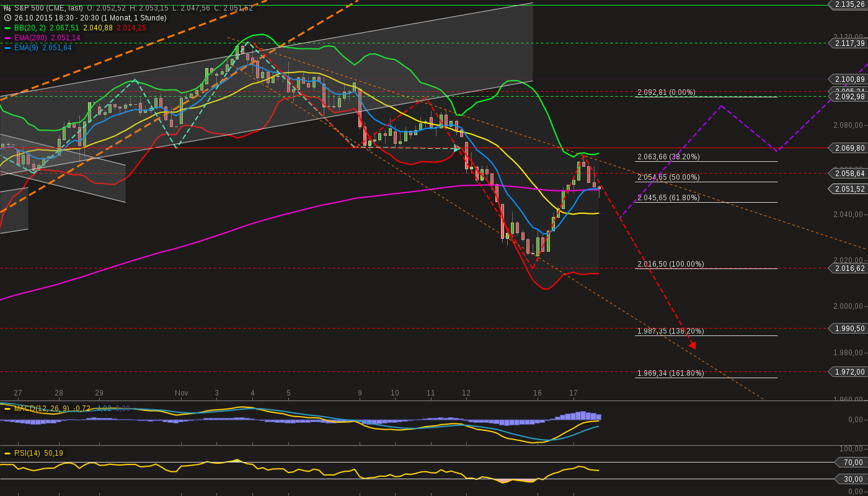Click the RSI(14) indicator label
This screenshot has height=496, width=868.
pos(27,453)
